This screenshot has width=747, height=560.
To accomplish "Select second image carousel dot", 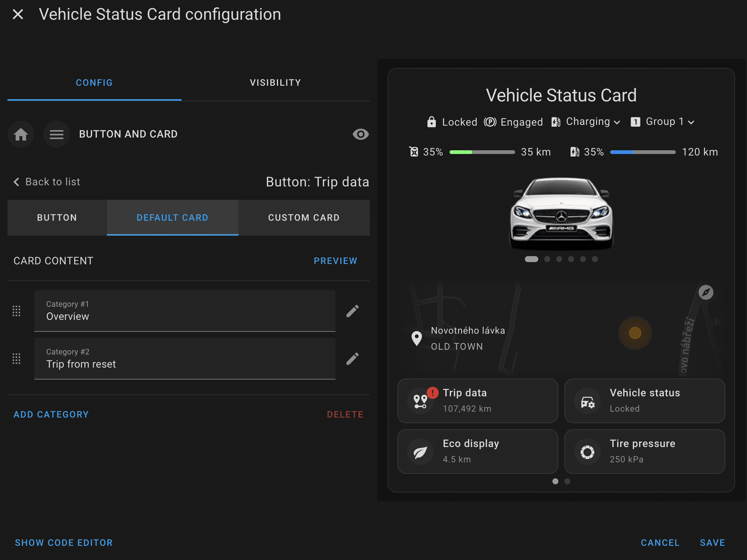I will tap(547, 259).
